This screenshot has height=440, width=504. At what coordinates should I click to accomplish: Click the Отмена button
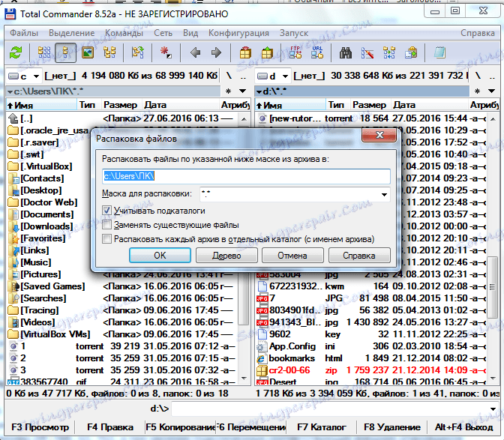pyautogui.click(x=292, y=256)
